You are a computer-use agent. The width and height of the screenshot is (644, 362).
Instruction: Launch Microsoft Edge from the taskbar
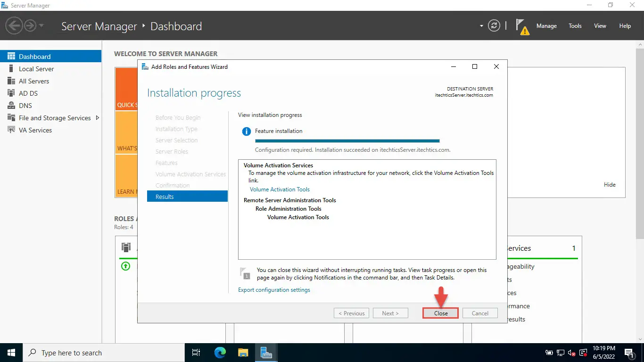click(x=220, y=353)
